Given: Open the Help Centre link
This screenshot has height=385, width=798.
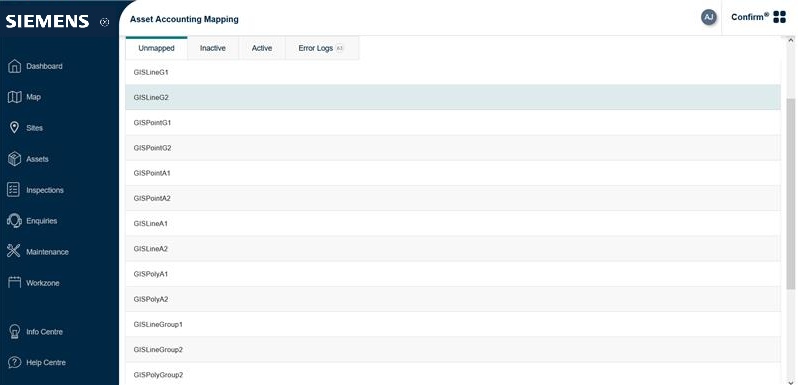Looking at the screenshot, I should (x=46, y=363).
